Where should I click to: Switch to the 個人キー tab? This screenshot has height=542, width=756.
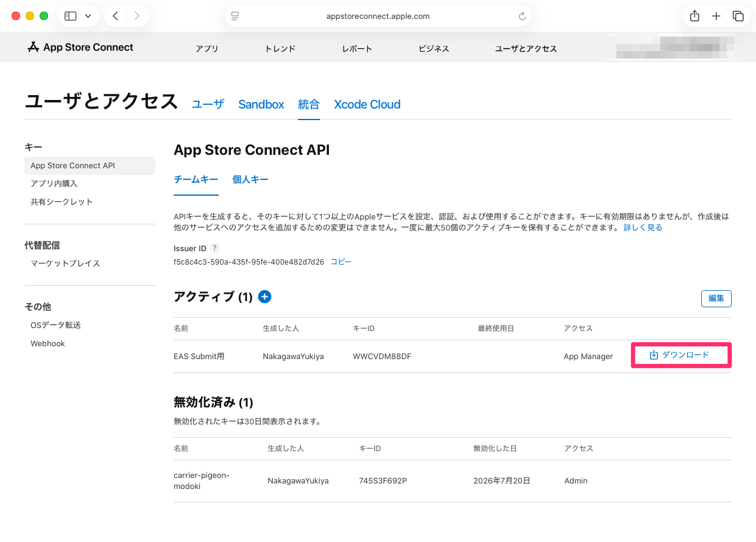point(250,179)
